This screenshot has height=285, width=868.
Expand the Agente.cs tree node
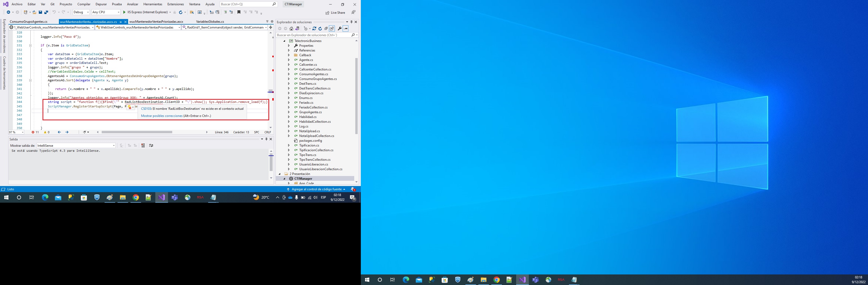[289, 60]
